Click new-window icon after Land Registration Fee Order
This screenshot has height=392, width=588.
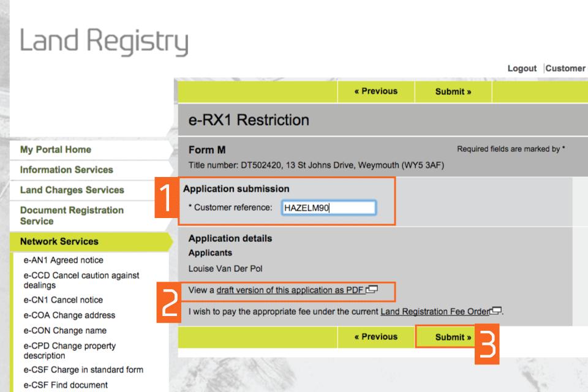point(497,311)
